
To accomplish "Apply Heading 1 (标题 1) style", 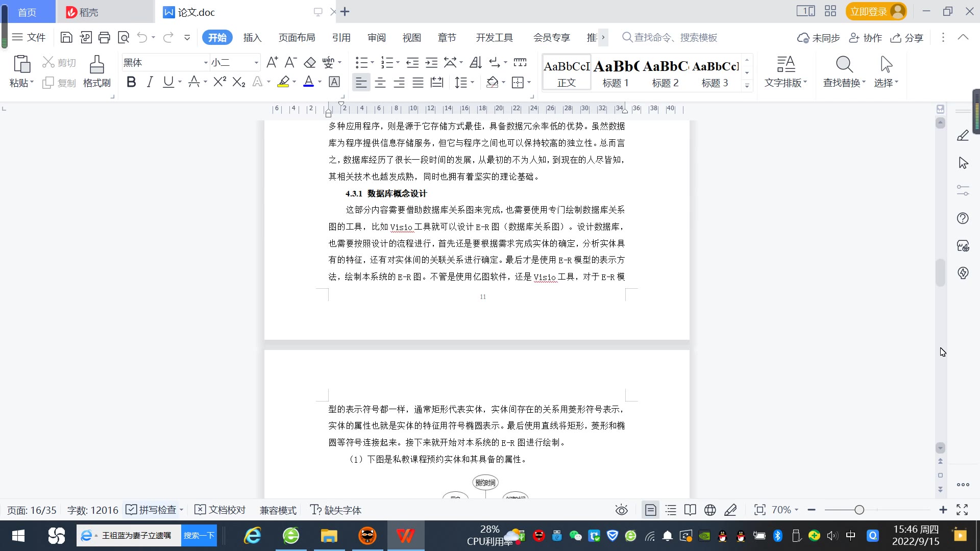I will coord(616,72).
